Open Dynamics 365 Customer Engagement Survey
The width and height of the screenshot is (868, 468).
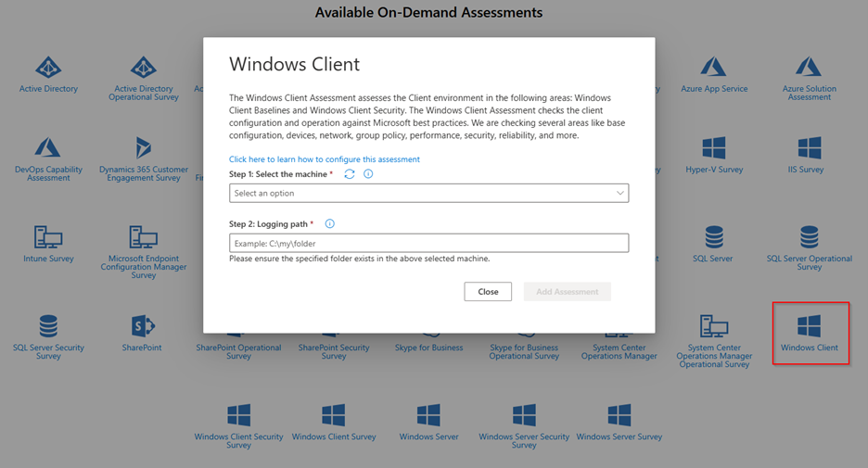pyautogui.click(x=144, y=147)
